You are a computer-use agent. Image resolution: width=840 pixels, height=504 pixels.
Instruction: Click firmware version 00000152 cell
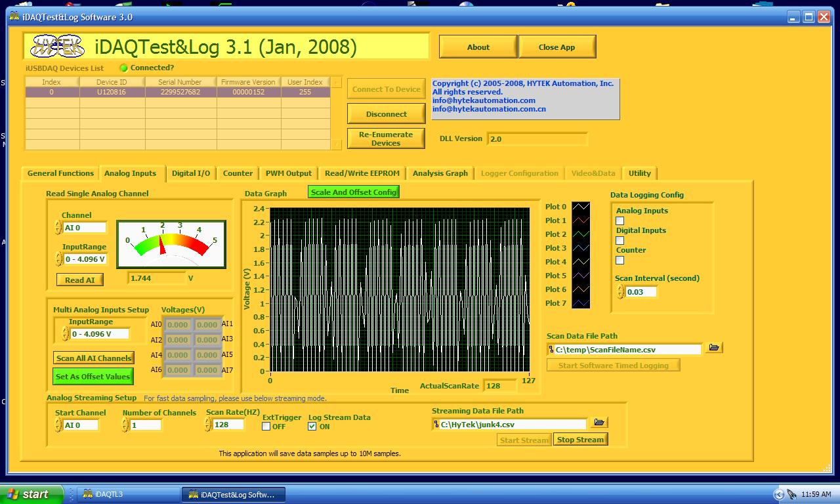click(248, 93)
